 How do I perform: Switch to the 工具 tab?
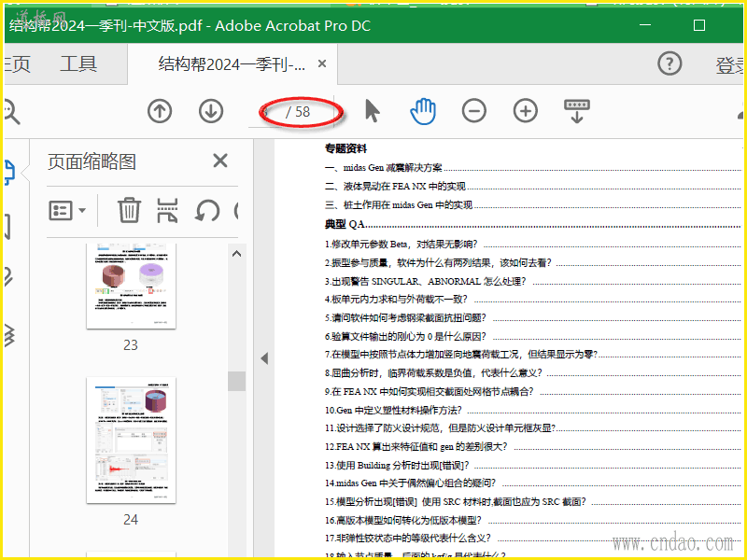[x=78, y=63]
